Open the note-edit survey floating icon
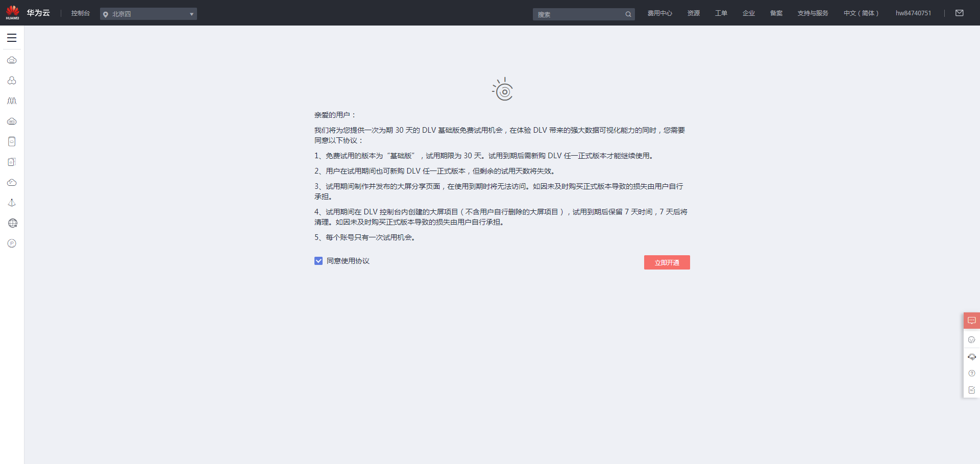Image resolution: width=980 pixels, height=464 pixels. pyautogui.click(x=972, y=390)
